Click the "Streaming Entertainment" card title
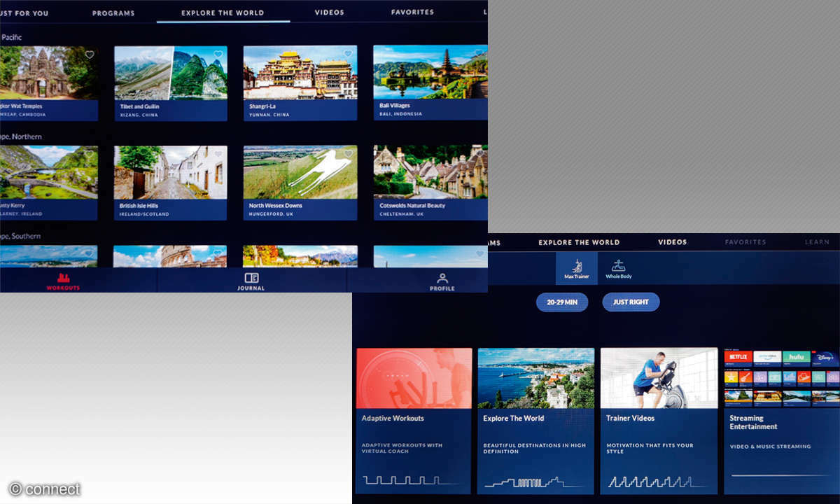The width and height of the screenshot is (840, 504). point(754,422)
